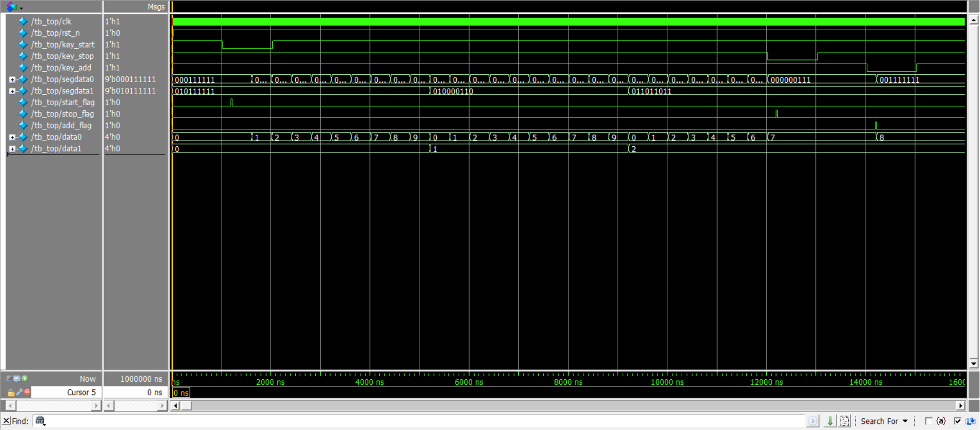Click the waveform vertical scrollbar down arrow
Viewport: 980px width, 430px height.
973,363
